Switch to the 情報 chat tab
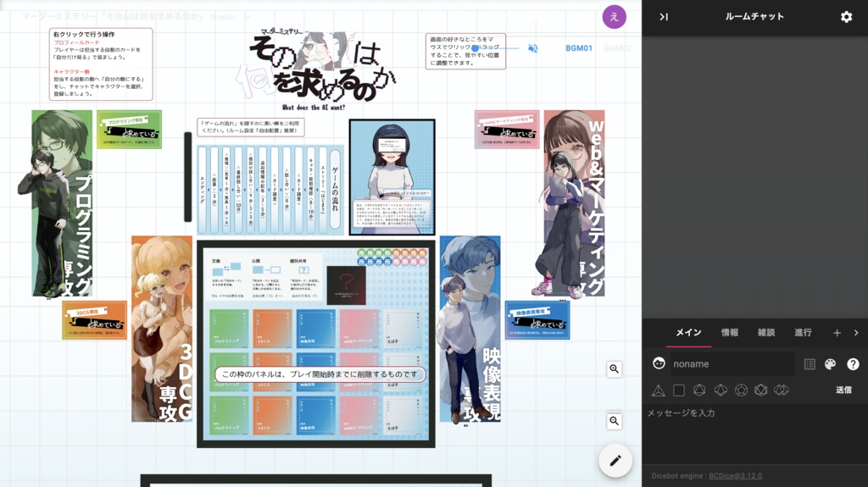This screenshot has height=487, width=868. point(729,333)
